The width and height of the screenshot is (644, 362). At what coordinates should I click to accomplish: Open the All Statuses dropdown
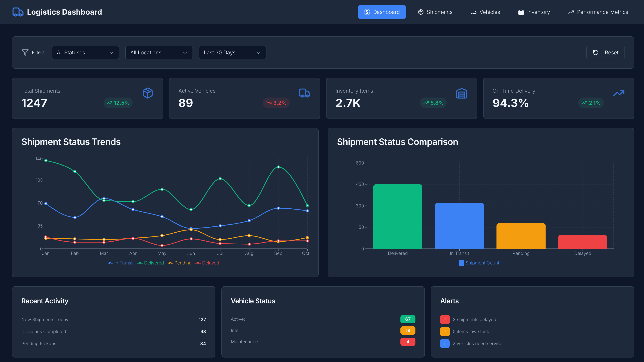pos(85,53)
